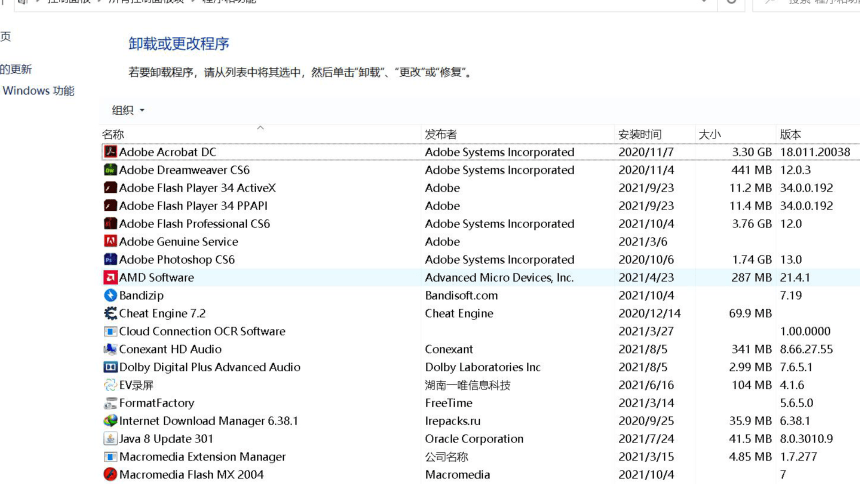Click publisher Advanced Micro Devices, Inc.
This screenshot has width=860, height=484.
click(x=499, y=278)
